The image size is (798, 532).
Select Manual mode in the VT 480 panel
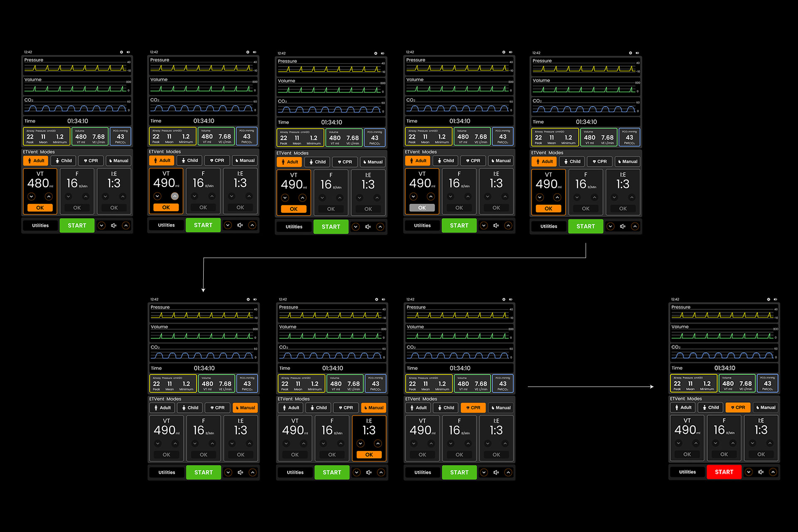point(118,161)
